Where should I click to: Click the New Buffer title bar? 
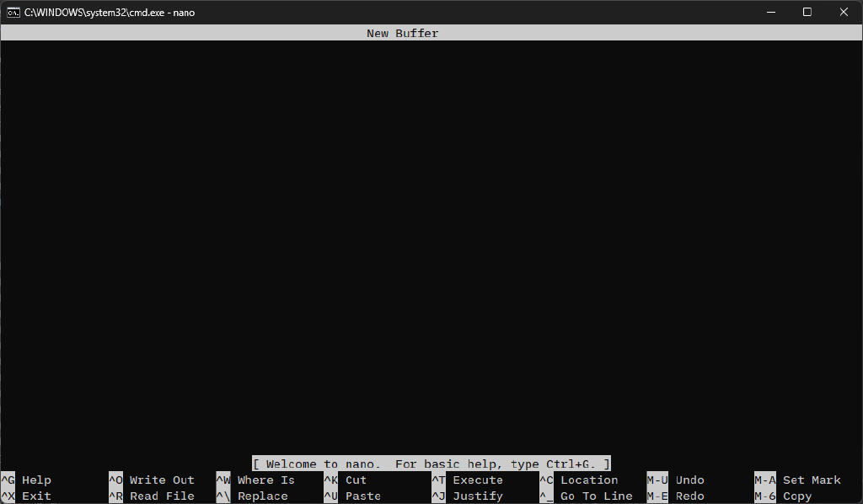403,34
